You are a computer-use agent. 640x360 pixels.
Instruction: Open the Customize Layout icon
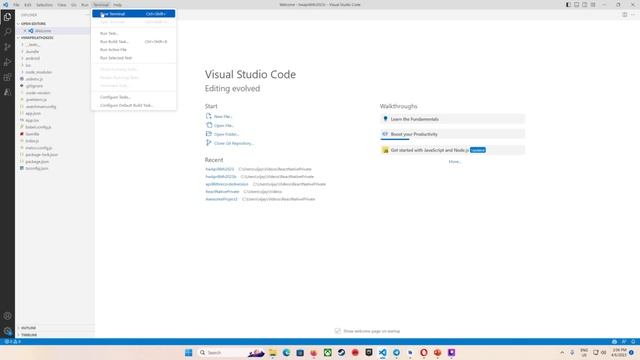click(593, 4)
